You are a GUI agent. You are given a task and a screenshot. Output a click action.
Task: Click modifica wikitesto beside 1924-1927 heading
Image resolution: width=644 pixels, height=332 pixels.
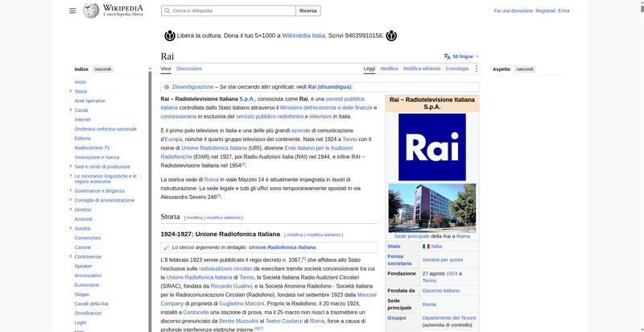pyautogui.click(x=324, y=235)
